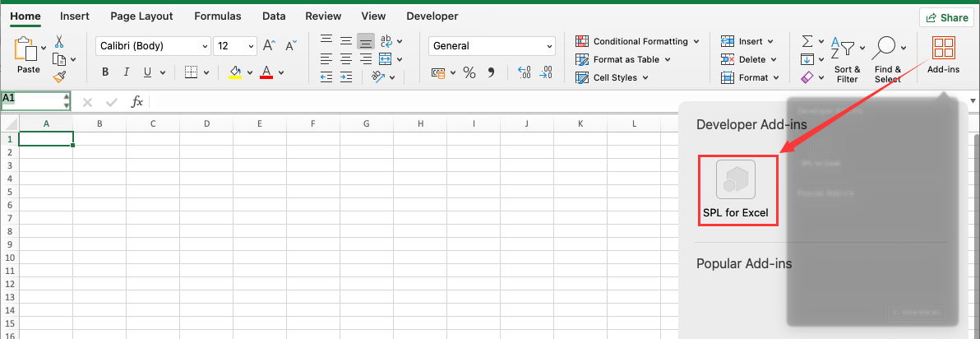This screenshot has height=339, width=980.
Task: Center text horizontally
Action: click(345, 58)
